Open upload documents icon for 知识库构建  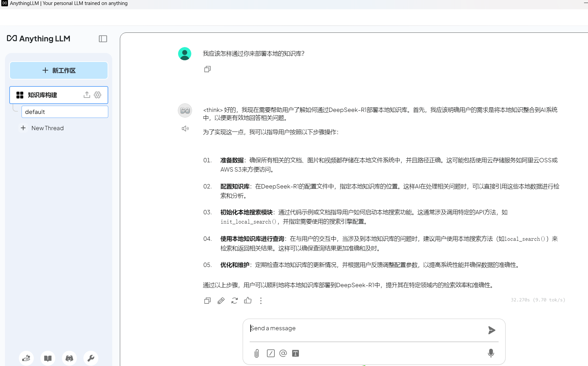tap(87, 95)
